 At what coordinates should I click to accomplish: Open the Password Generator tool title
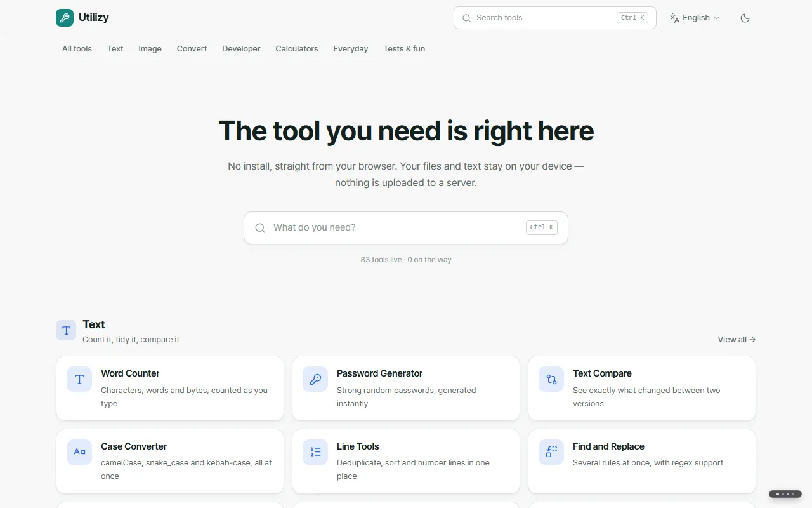point(379,373)
